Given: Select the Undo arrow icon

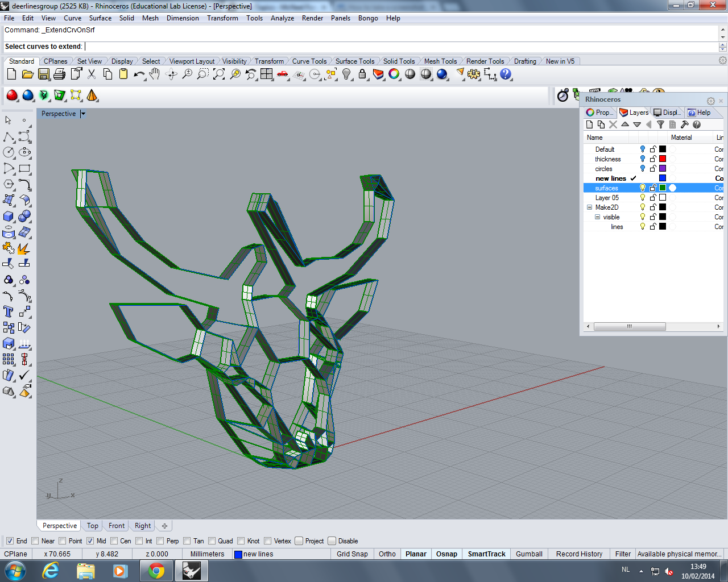Looking at the screenshot, I should coord(139,74).
